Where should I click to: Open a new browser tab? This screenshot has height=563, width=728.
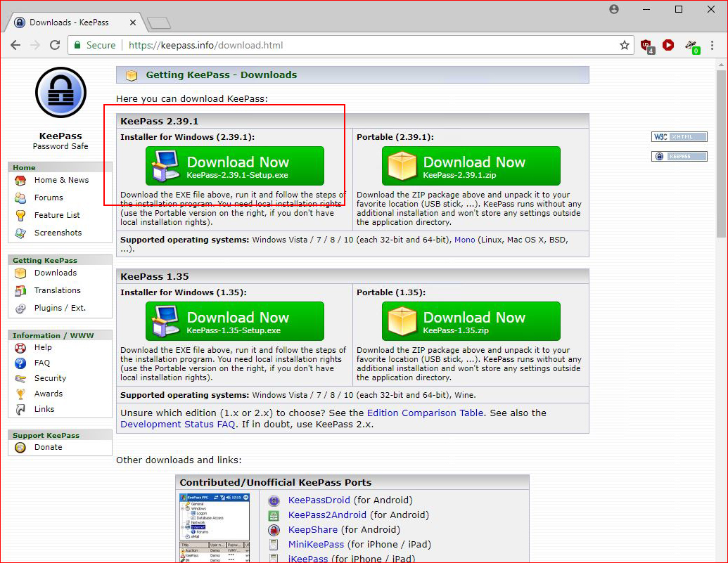click(x=159, y=22)
